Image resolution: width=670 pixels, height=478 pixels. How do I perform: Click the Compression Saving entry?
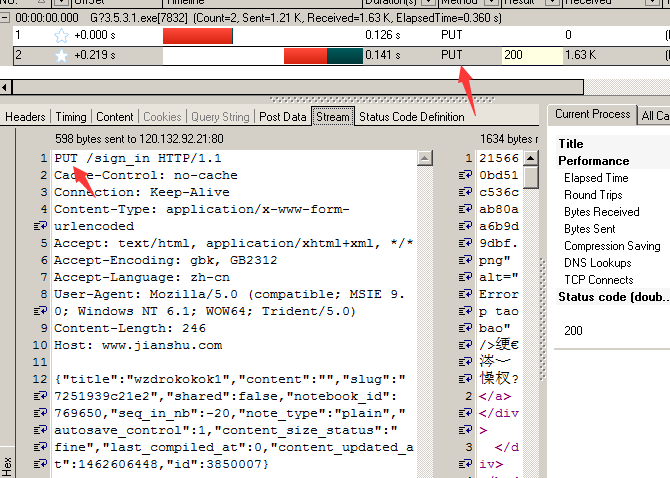[x=611, y=246]
